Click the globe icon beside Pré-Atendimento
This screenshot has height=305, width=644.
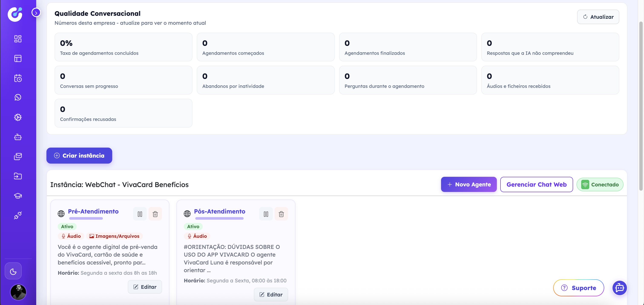[x=61, y=213]
